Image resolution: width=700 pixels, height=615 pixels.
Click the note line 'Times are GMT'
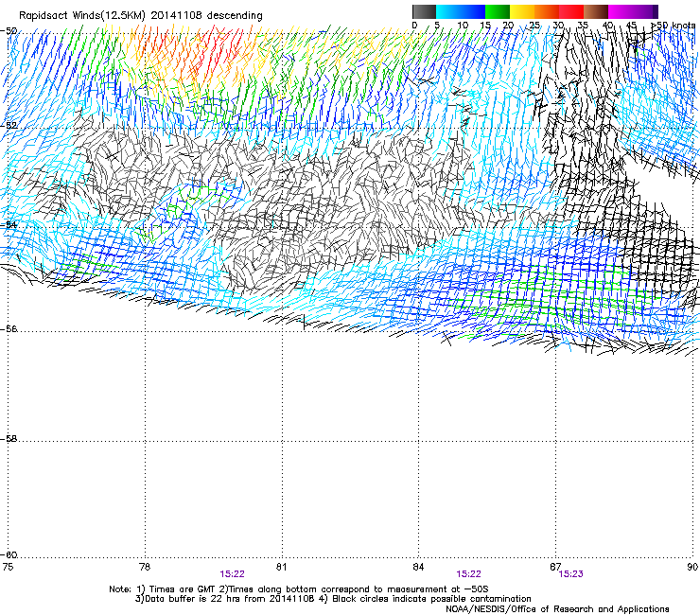pos(183,589)
